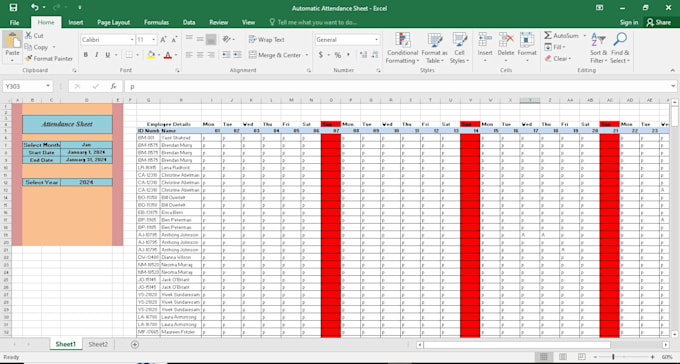Apply the fill color bucket
The height and width of the screenshot is (364, 680).
pos(150,55)
